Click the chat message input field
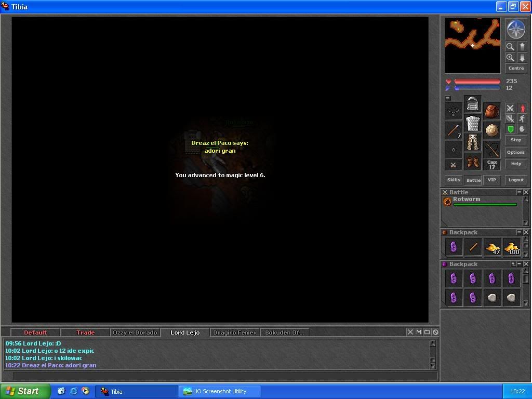532x399 pixels. [x=224, y=376]
